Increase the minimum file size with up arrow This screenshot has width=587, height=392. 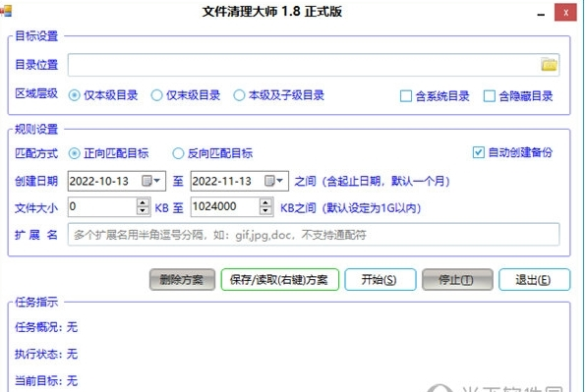coord(143,202)
